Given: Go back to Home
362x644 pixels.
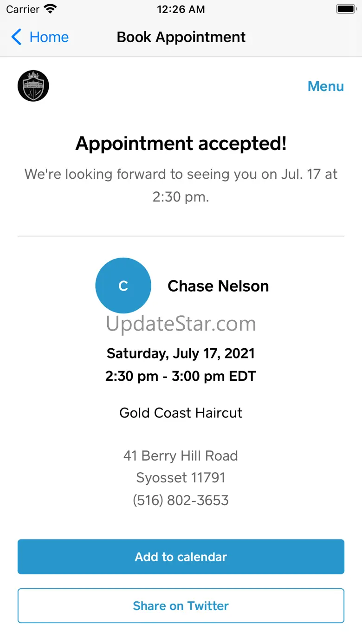Looking at the screenshot, I should tap(49, 37).
